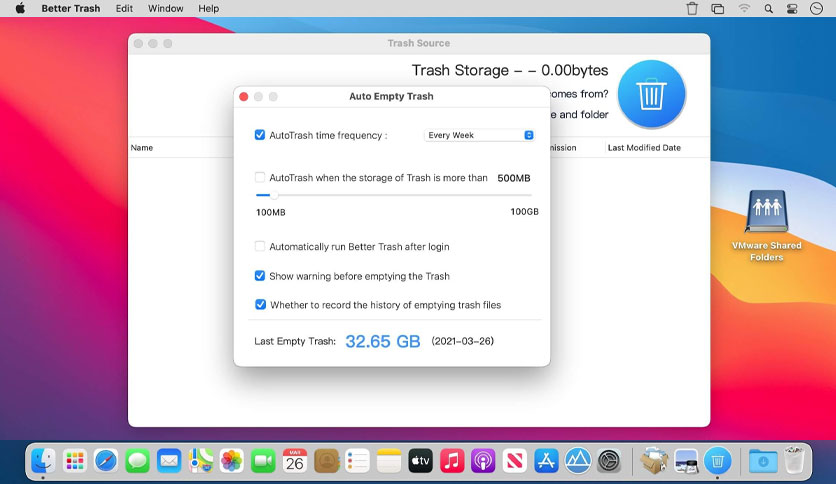Image resolution: width=836 pixels, height=484 pixels.
Task: Open Reminders from the Dock
Action: [x=357, y=461]
